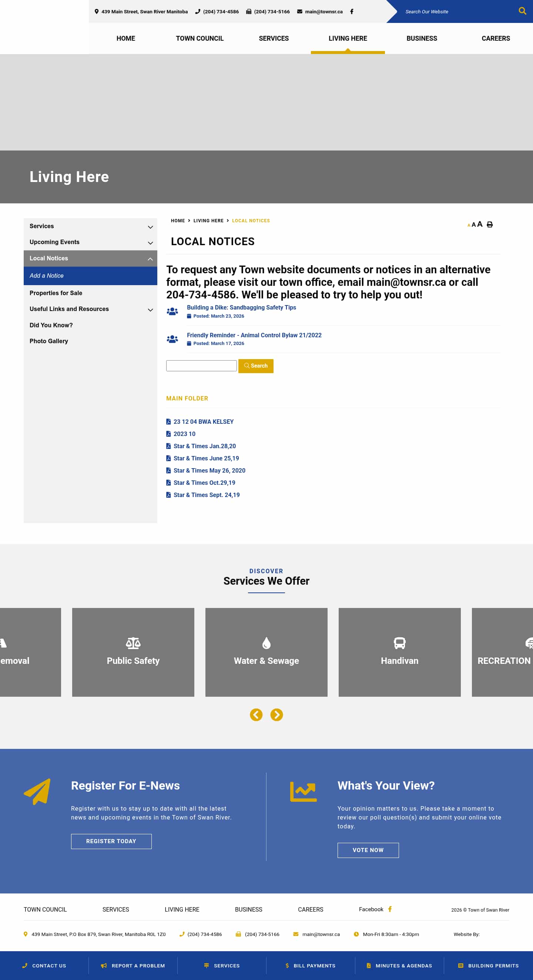Click the group icon beside Animal Control notice
This screenshot has height=980, width=533.
[172, 339]
